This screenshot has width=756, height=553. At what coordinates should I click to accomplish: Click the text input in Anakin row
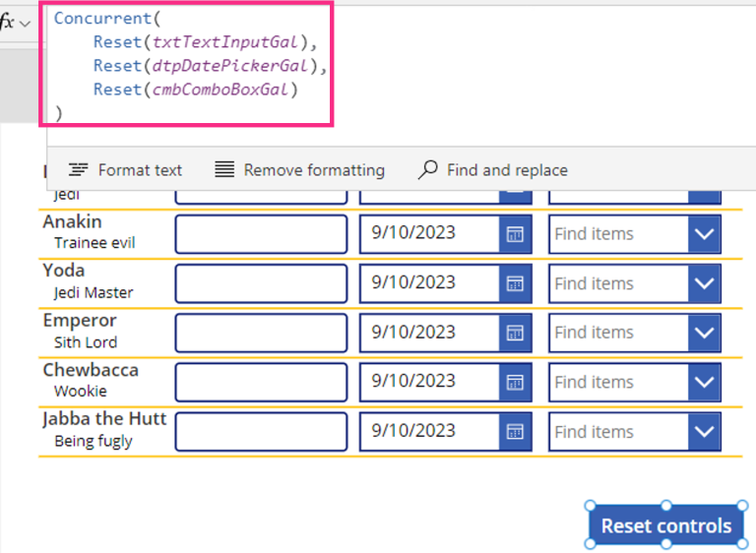pyautogui.click(x=261, y=234)
